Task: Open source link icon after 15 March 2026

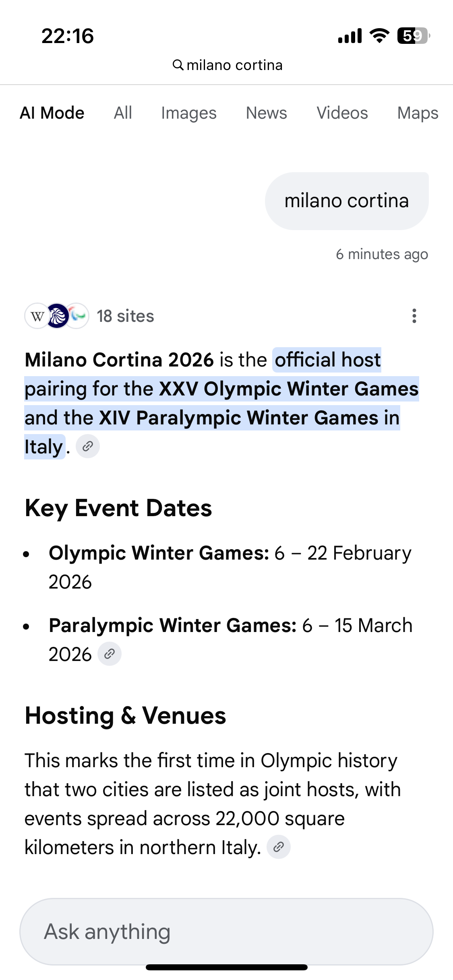Action: coord(110,654)
